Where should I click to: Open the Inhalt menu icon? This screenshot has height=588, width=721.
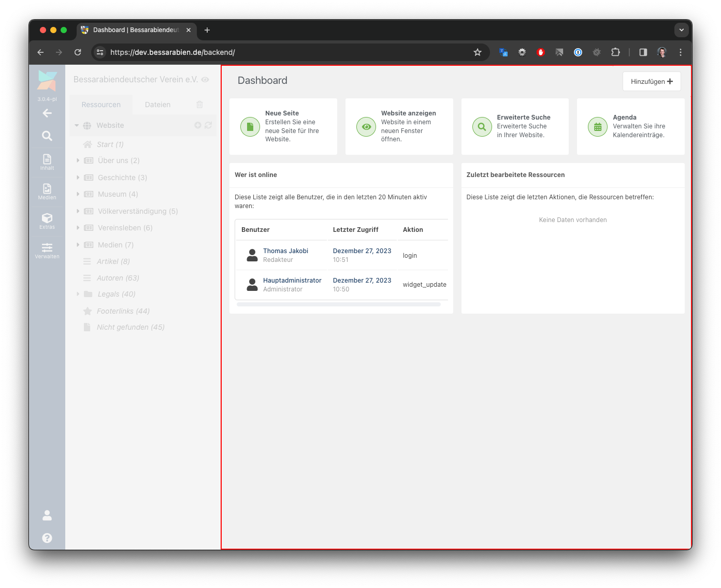(47, 161)
